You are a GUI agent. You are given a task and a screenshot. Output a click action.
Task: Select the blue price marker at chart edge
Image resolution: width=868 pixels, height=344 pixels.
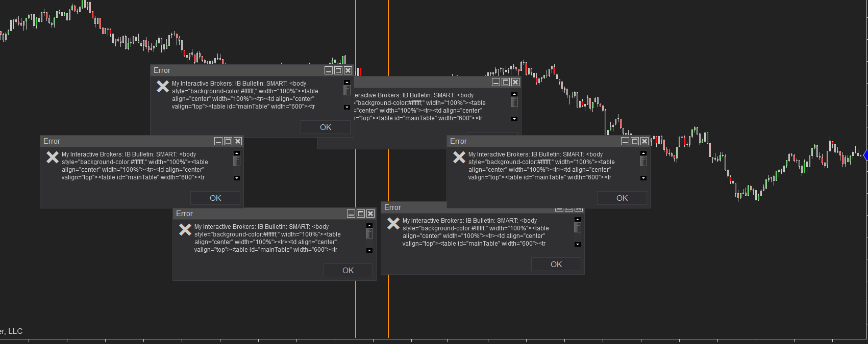pyautogui.click(x=865, y=155)
